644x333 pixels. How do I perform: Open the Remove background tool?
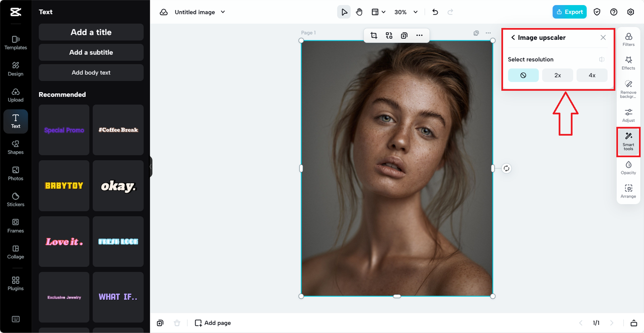point(628,89)
